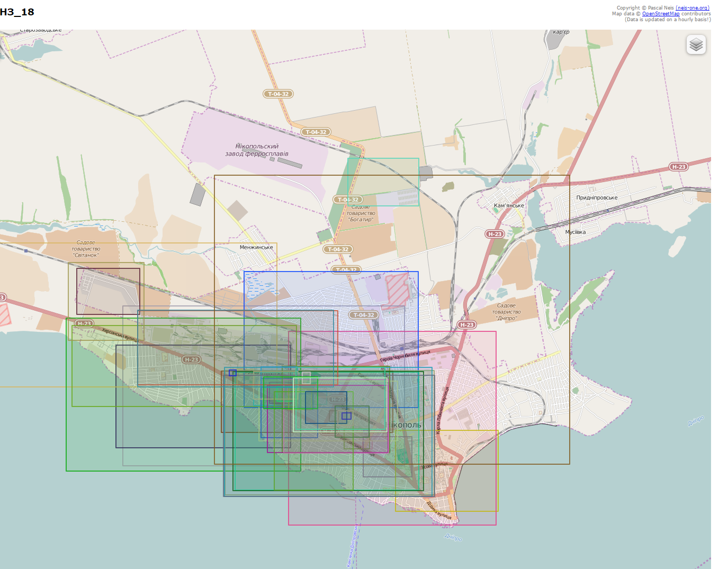Click the Садове товариство Богатир label
Image resolution: width=728 pixels, height=569 pixels.
click(x=361, y=213)
